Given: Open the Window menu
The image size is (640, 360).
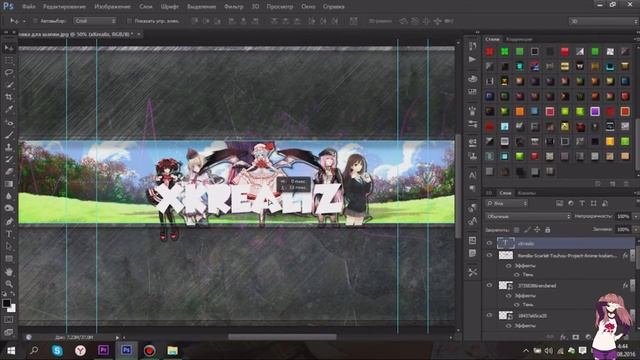Looking at the screenshot, I should [x=308, y=7].
